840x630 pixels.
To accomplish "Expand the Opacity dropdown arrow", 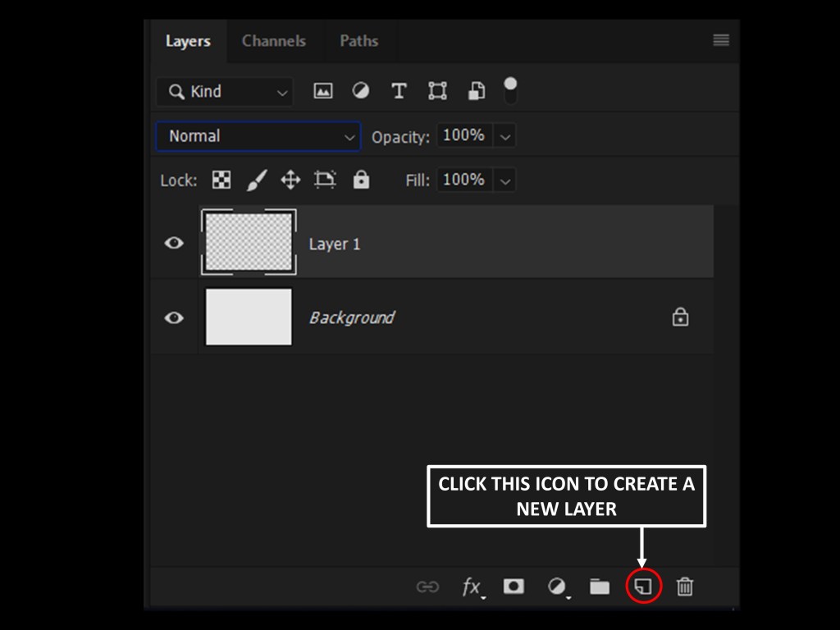I will (x=505, y=137).
